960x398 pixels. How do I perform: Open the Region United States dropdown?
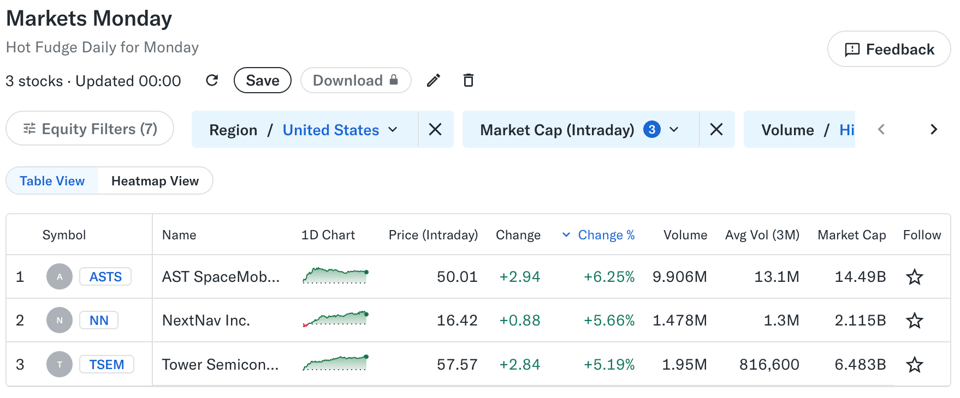305,129
